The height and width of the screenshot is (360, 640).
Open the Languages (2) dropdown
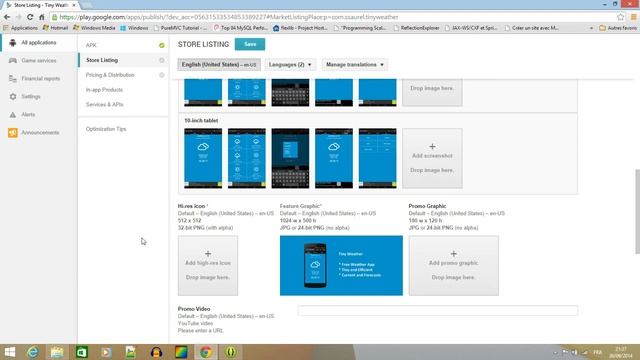click(x=290, y=64)
